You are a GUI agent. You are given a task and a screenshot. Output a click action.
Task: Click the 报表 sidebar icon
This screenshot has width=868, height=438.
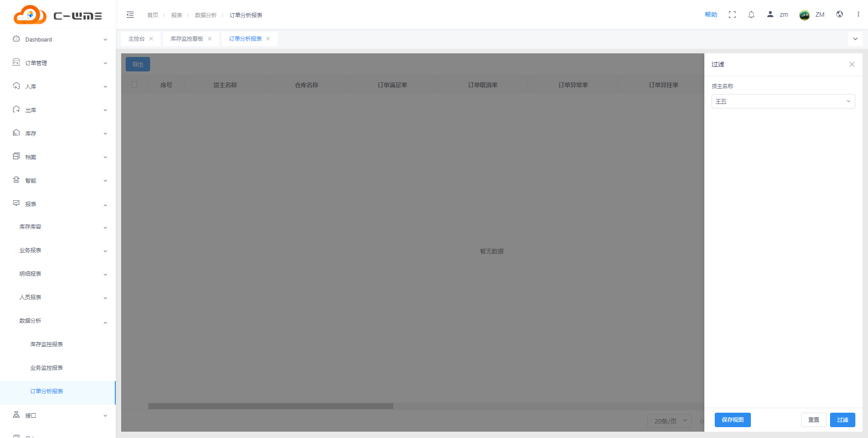tap(16, 203)
